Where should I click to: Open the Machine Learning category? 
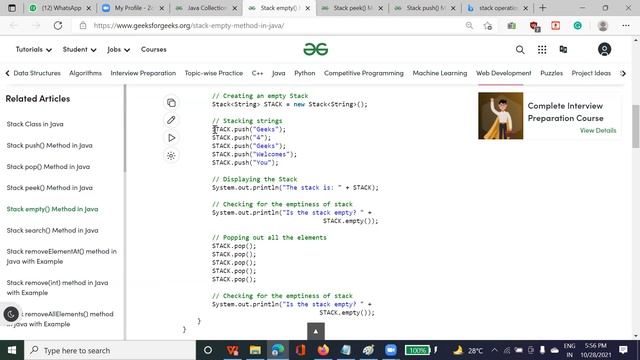tap(440, 73)
